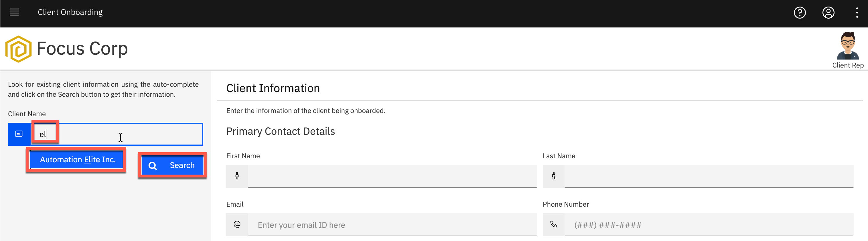Image resolution: width=868 pixels, height=241 pixels.
Task: Click the Client Rep avatar
Action: click(848, 46)
